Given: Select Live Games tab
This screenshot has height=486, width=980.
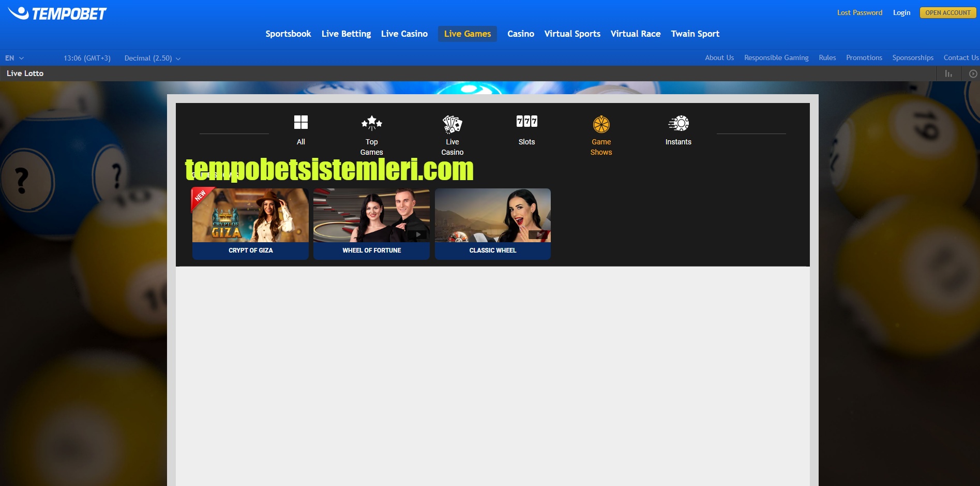Looking at the screenshot, I should coord(468,34).
